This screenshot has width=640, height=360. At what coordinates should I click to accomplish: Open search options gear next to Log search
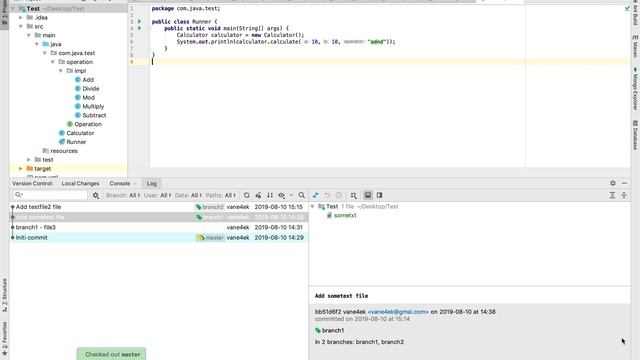[x=96, y=196]
